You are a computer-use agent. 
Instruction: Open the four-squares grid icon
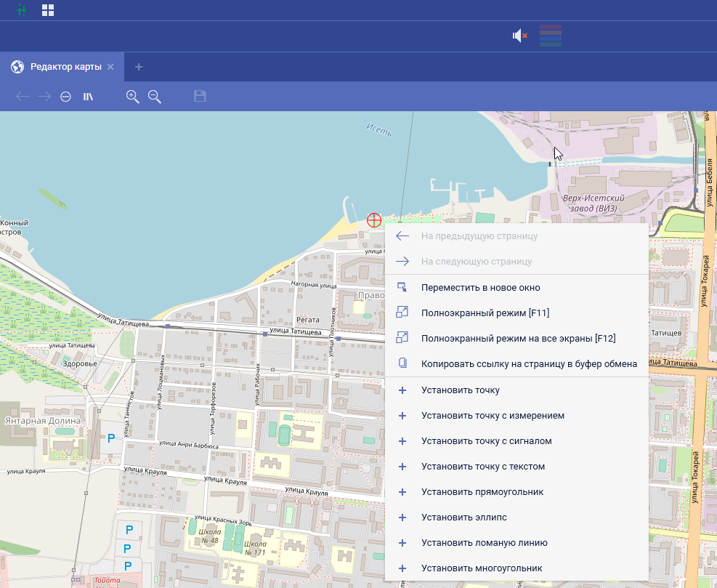click(48, 10)
